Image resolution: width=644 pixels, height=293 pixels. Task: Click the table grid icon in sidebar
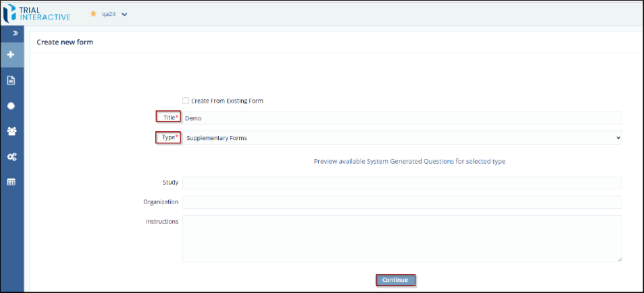click(x=11, y=182)
